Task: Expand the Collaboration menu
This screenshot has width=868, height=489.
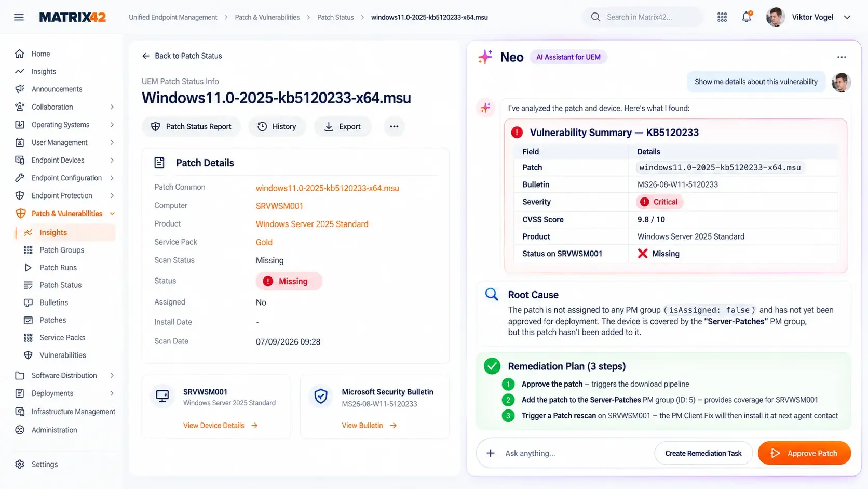Action: (112, 107)
